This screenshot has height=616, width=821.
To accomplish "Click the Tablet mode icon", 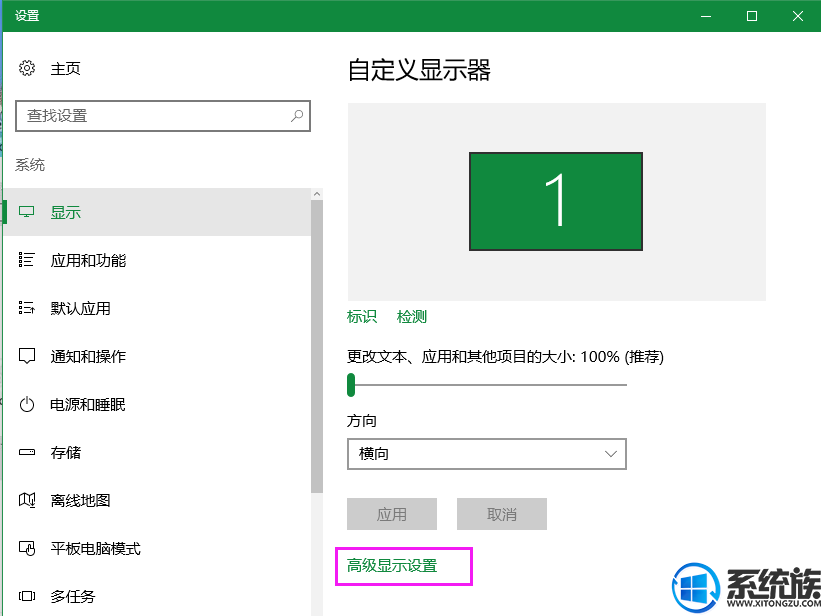I will (27, 548).
